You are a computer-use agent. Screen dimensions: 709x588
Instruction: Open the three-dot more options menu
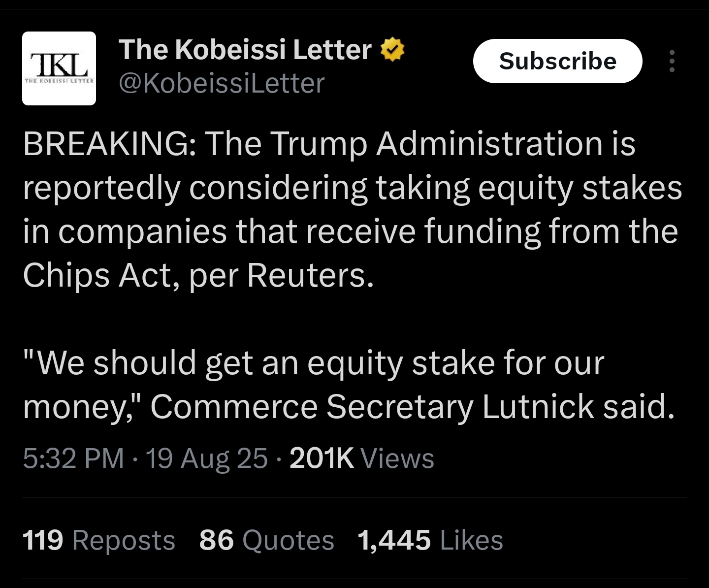pyautogui.click(x=672, y=61)
